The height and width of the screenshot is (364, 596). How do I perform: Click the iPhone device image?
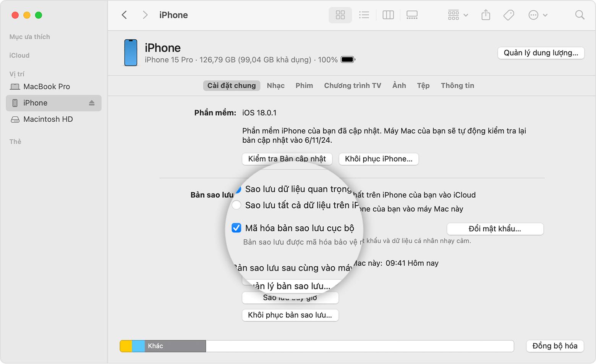[x=131, y=53]
